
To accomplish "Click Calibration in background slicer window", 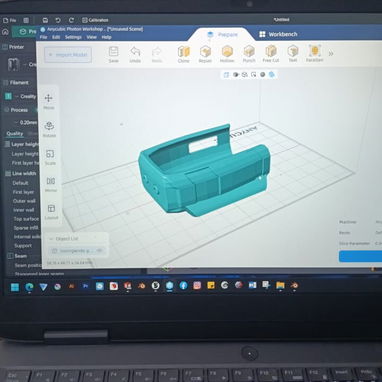I will pyautogui.click(x=95, y=20).
